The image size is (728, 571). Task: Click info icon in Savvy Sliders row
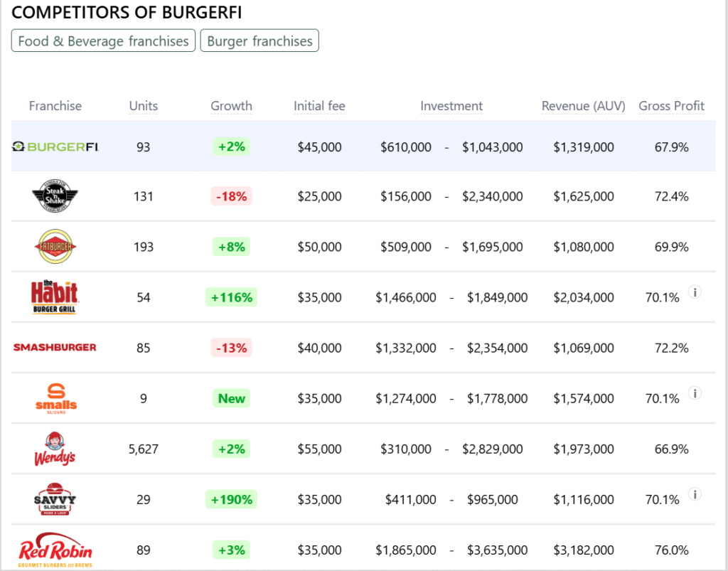695,494
